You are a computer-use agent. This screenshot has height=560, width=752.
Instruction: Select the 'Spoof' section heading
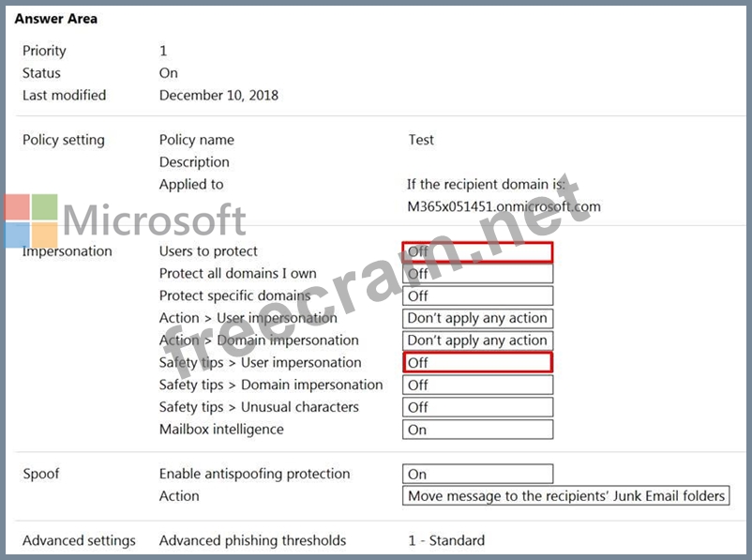42,475
